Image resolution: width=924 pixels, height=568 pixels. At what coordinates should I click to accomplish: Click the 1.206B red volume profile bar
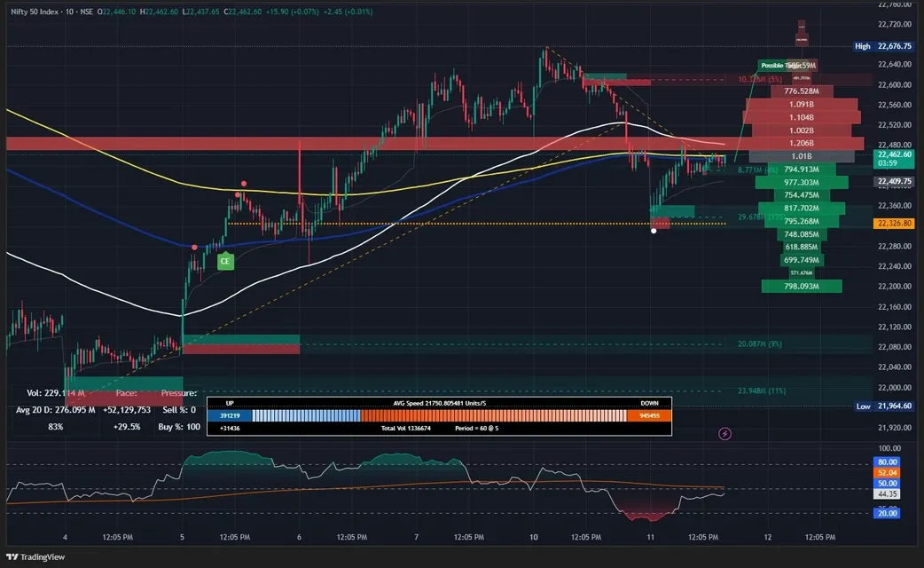[x=801, y=143]
